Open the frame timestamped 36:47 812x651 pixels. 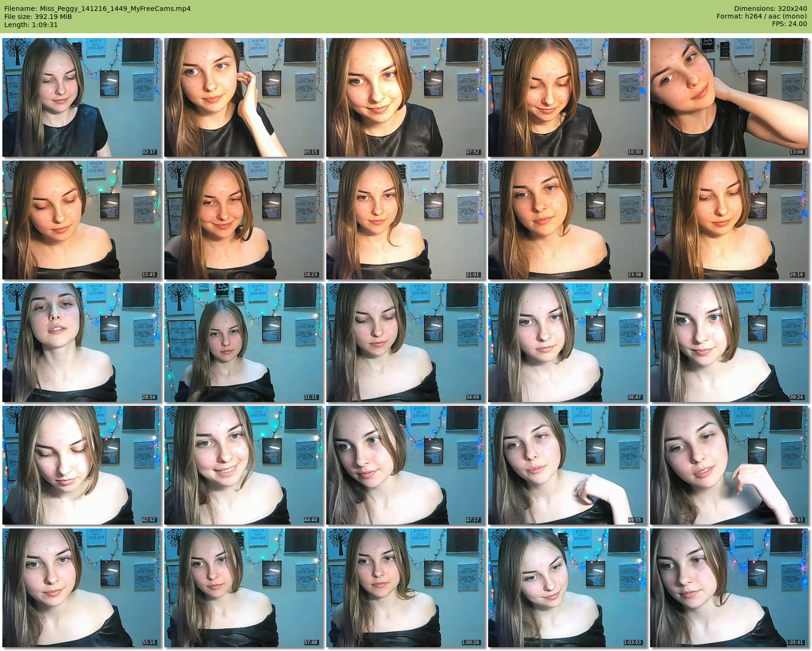[567, 343]
